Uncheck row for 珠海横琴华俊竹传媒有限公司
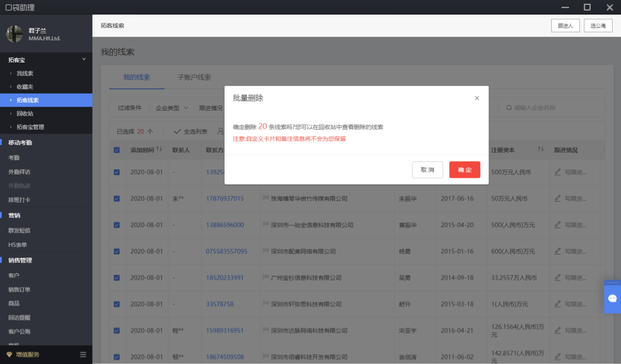 pyautogui.click(x=117, y=199)
